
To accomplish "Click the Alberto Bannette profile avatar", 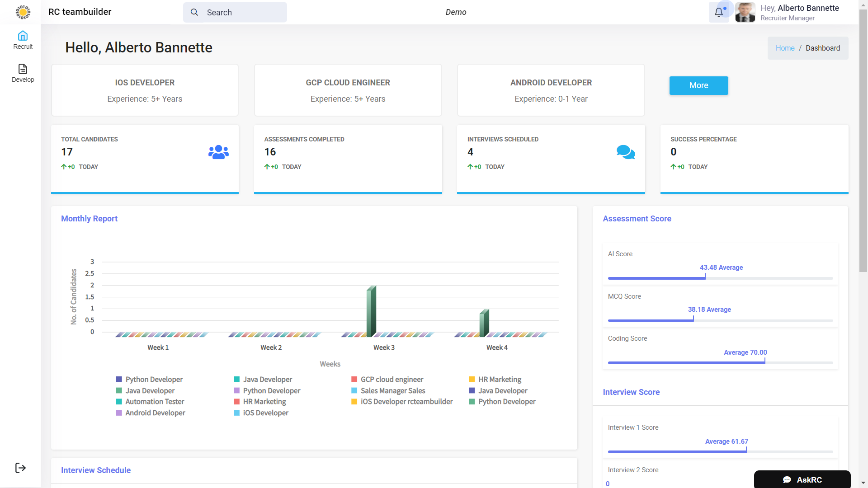I will tap(745, 12).
